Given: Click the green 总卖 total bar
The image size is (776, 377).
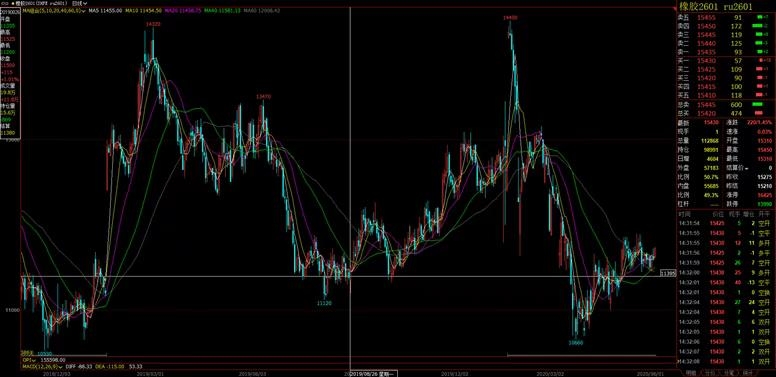Looking at the screenshot, I should [x=756, y=104].
